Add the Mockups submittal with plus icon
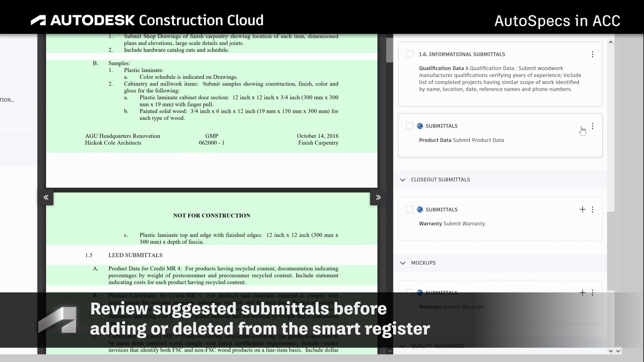The height and width of the screenshot is (362, 644). (582, 293)
